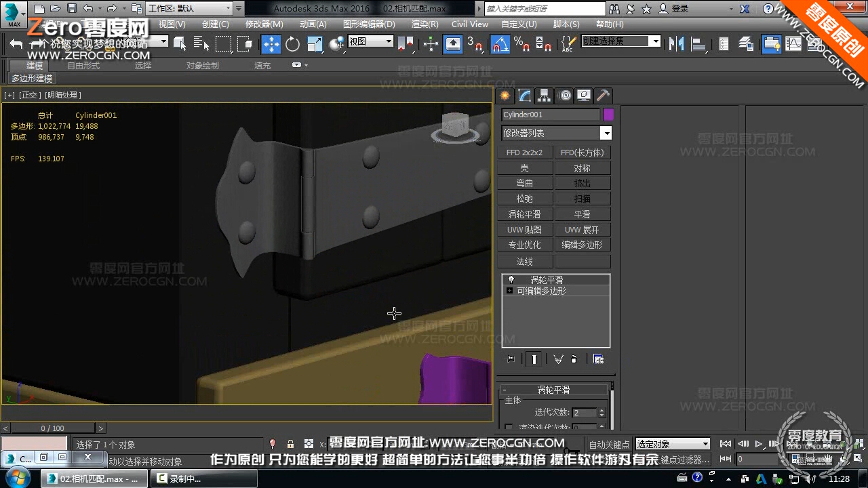This screenshot has height=488, width=868.
Task: Click the 对称 symmetry modifier button
Action: [583, 168]
